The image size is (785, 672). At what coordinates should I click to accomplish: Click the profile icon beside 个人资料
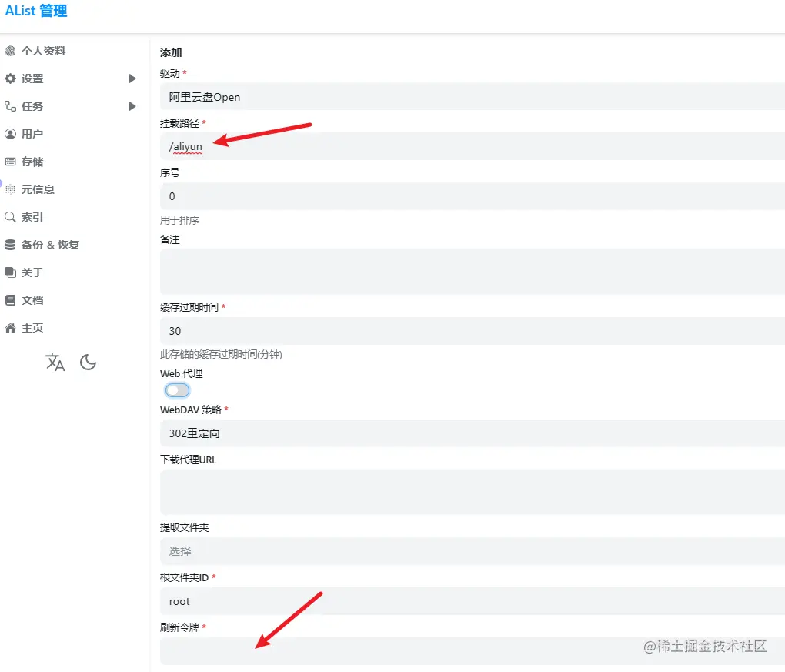pyautogui.click(x=10, y=51)
